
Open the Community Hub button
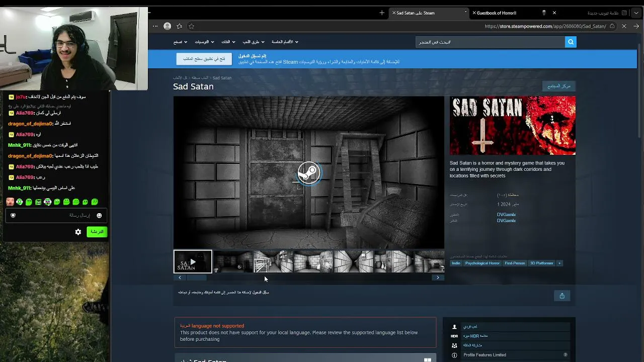coord(559,86)
